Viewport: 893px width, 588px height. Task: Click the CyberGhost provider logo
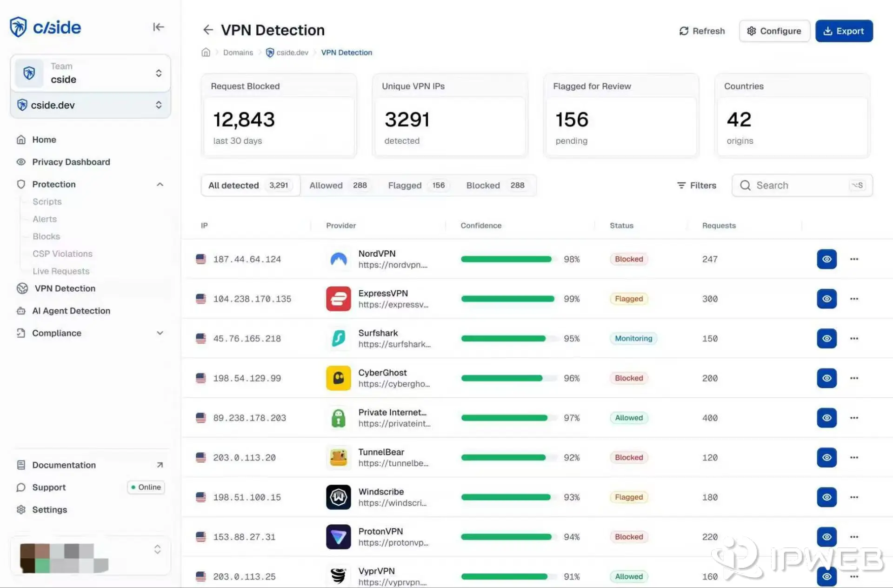click(x=338, y=378)
